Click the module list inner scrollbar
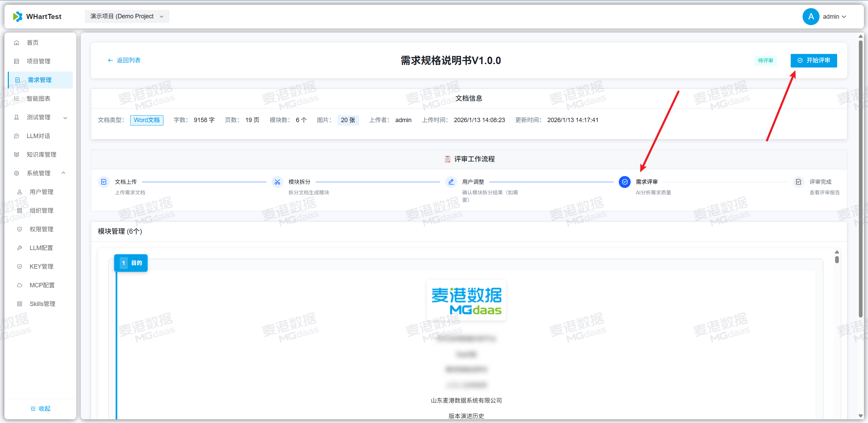The height and width of the screenshot is (423, 868). pos(837,259)
